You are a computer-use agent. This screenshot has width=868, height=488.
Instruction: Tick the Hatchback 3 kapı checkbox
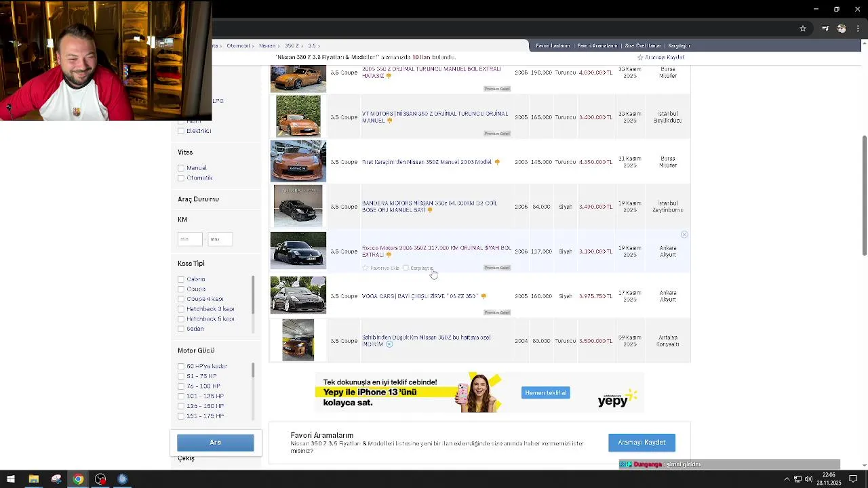pyautogui.click(x=181, y=309)
